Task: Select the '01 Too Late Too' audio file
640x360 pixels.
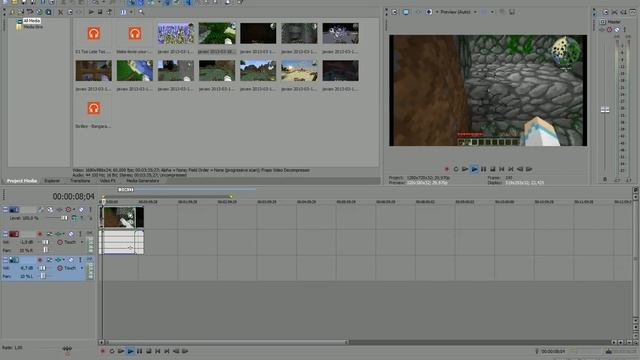Action: click(x=93, y=39)
